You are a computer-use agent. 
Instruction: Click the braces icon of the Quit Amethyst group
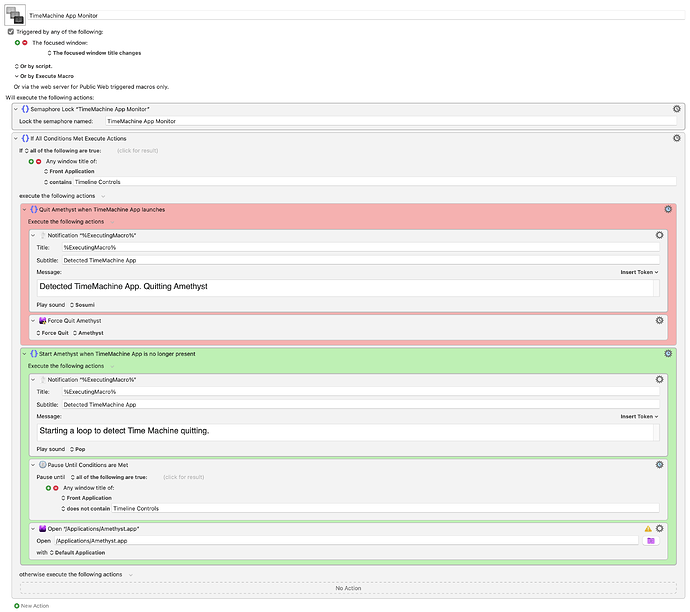click(33, 209)
